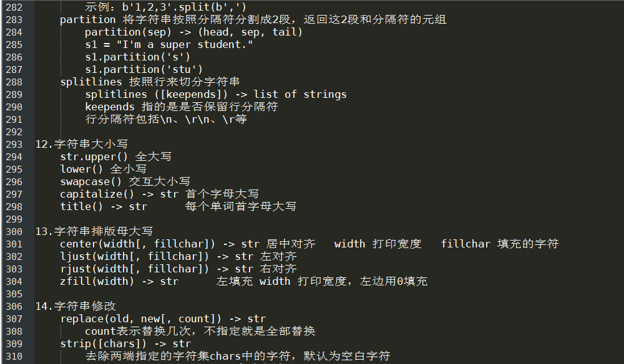624x364 pixels.
Task: Click 'swapcase()' text on line 296
Action: coord(91,181)
